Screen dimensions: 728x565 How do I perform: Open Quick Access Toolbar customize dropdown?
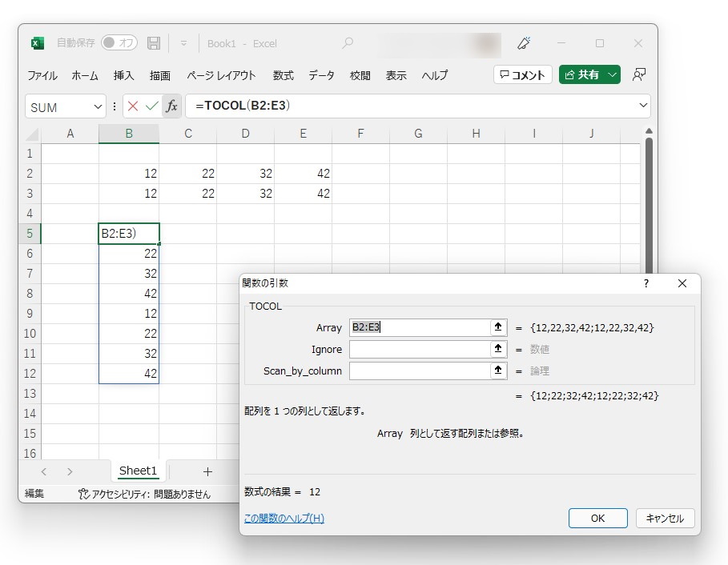[x=184, y=43]
